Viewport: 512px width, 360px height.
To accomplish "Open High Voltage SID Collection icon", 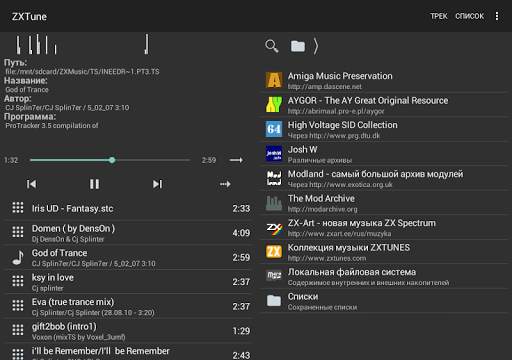I will [274, 129].
